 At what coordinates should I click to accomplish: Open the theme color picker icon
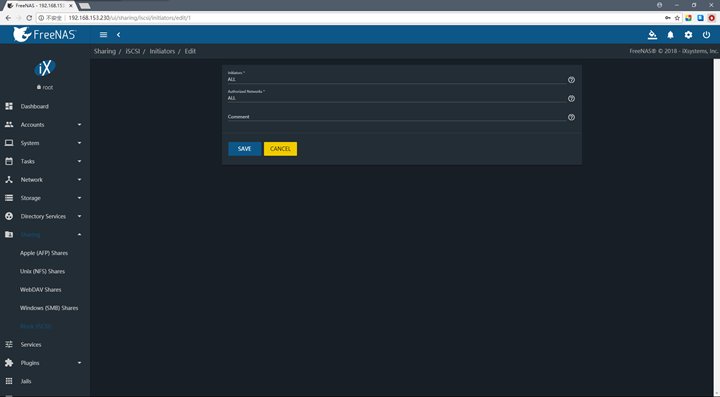tap(652, 34)
